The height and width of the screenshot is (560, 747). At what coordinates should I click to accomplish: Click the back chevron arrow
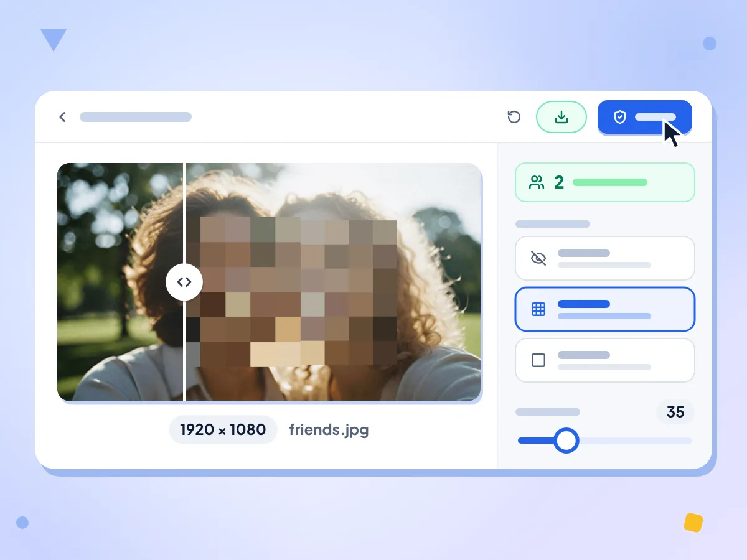pos(62,117)
